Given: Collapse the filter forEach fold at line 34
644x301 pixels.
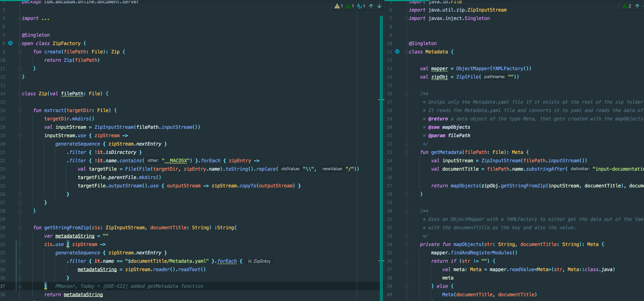Looking at the screenshot, I should (x=20, y=261).
